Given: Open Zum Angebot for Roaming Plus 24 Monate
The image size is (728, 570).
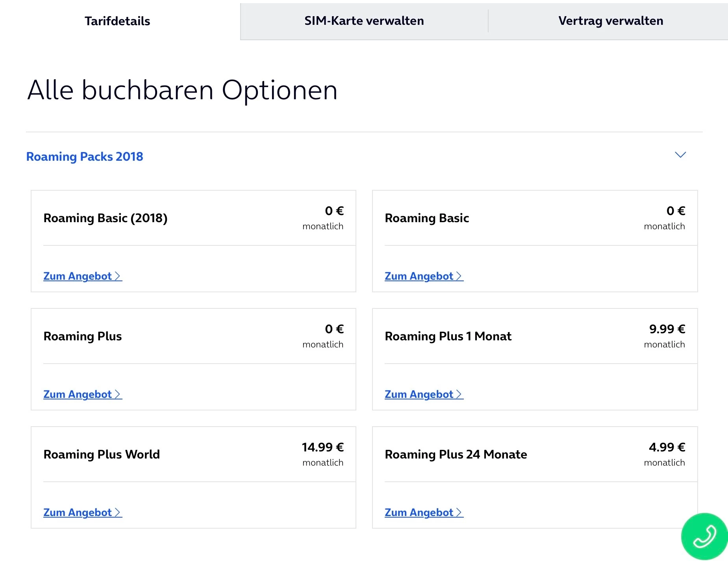Looking at the screenshot, I should [x=424, y=512].
